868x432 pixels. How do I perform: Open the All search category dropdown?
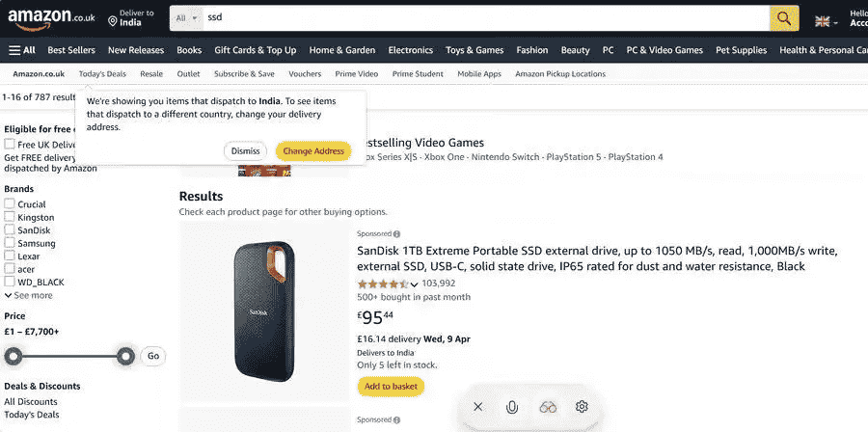pyautogui.click(x=187, y=18)
